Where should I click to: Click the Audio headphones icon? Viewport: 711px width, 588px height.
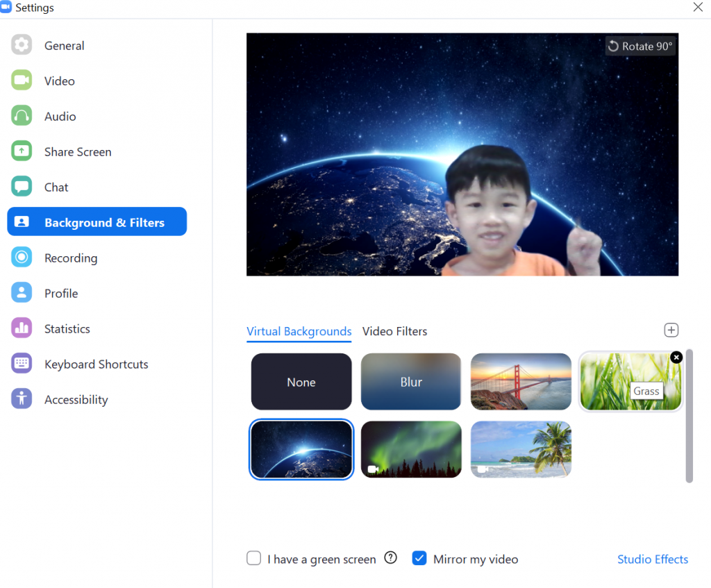pyautogui.click(x=22, y=116)
